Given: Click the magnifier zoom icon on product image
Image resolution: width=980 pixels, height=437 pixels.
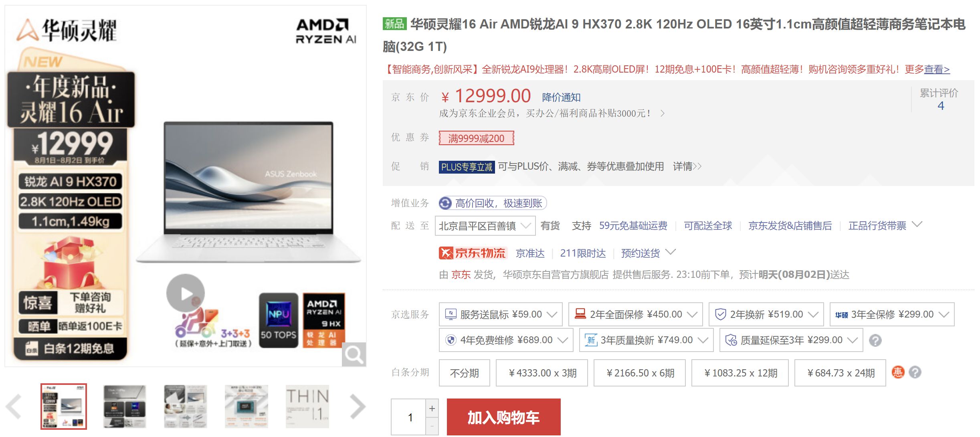Looking at the screenshot, I should click(354, 354).
